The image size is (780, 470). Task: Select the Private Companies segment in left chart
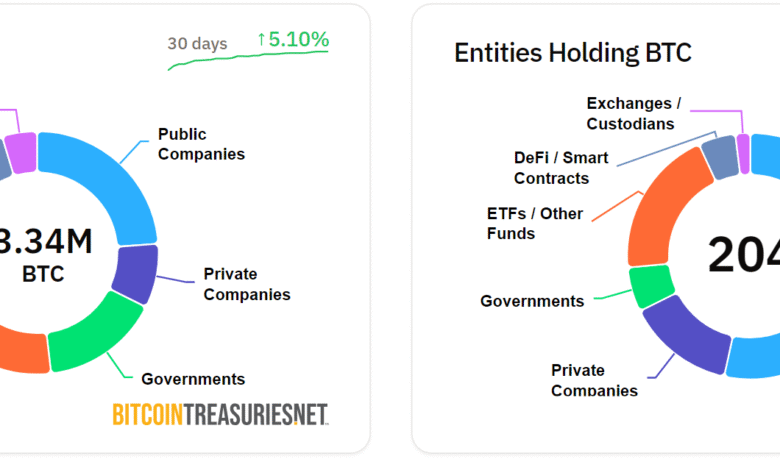137,274
